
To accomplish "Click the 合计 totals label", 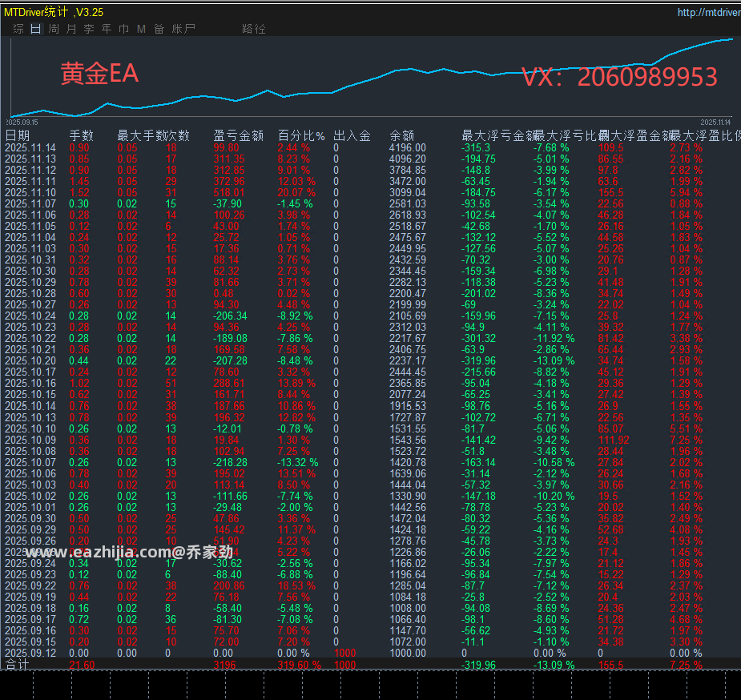I will coord(18,665).
